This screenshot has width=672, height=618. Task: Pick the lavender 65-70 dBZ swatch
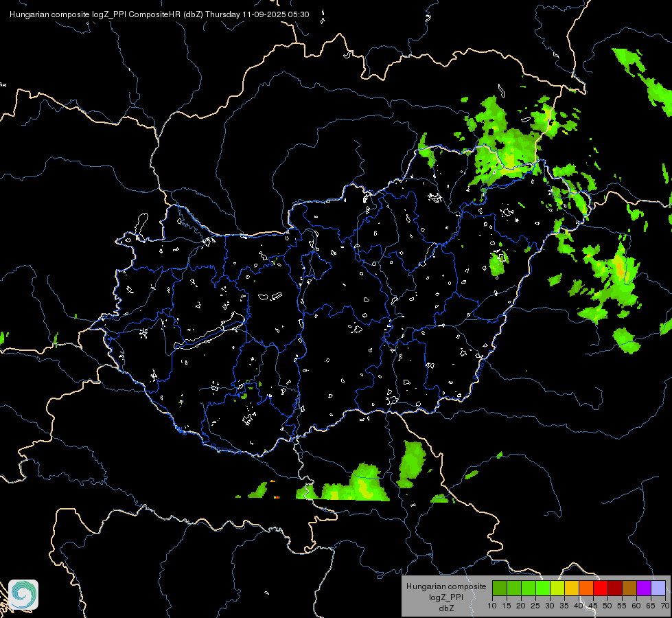(658, 588)
